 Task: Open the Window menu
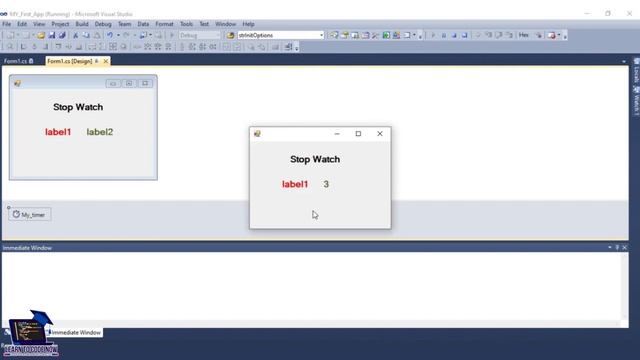tap(225, 24)
